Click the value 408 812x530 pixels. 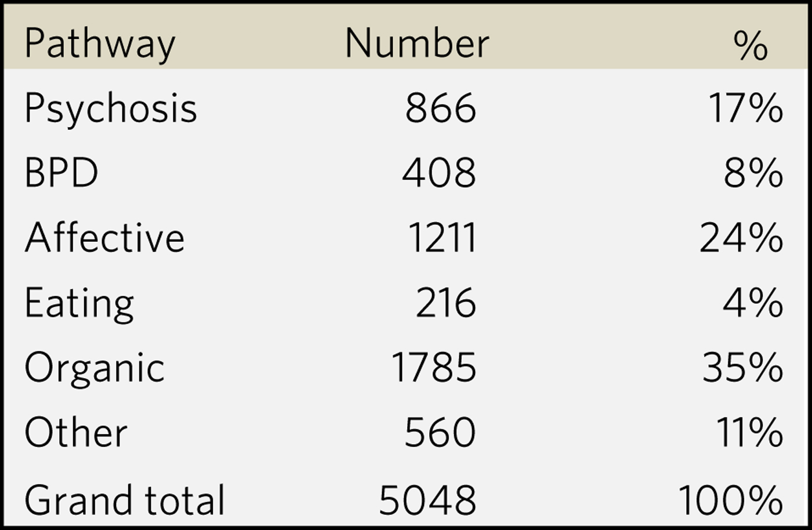coord(439,173)
